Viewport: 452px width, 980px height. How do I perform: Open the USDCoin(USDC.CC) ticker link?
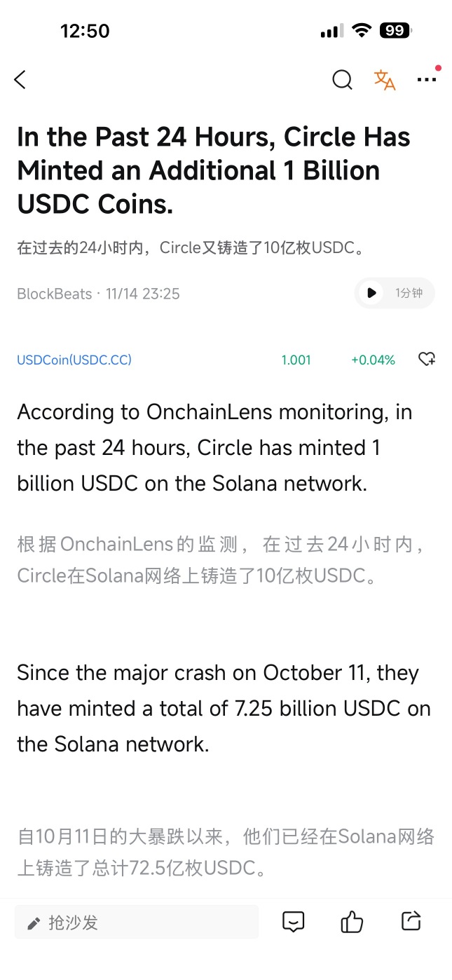tap(74, 360)
